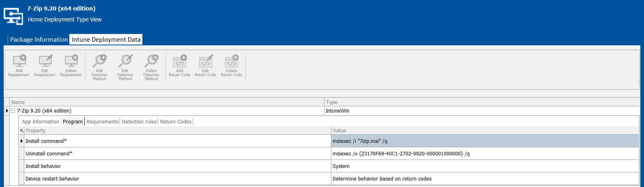Image resolution: width=644 pixels, height=187 pixels.
Task: Switch to Package Information tab
Action: point(39,39)
